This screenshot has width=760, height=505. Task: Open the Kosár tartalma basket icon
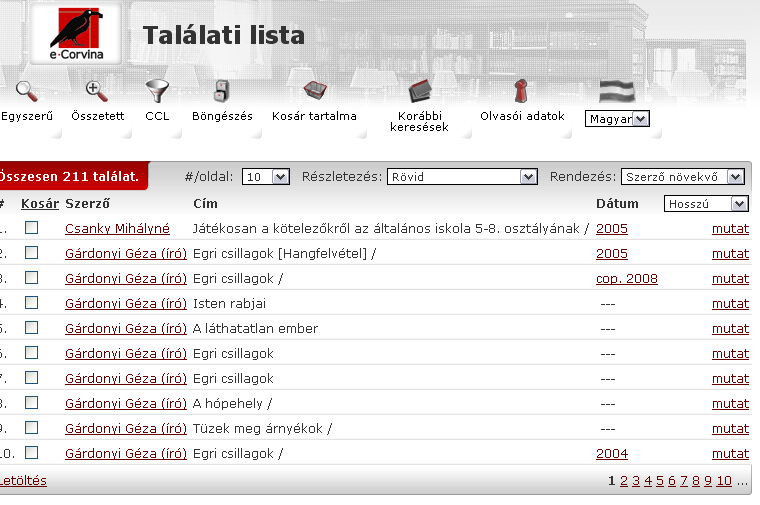(x=315, y=90)
